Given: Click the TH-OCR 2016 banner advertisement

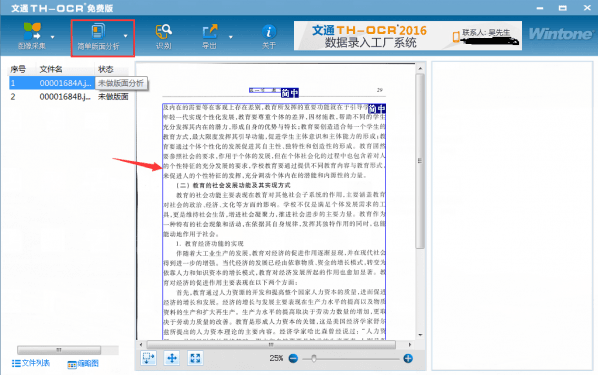Looking at the screenshot, I should (408, 35).
